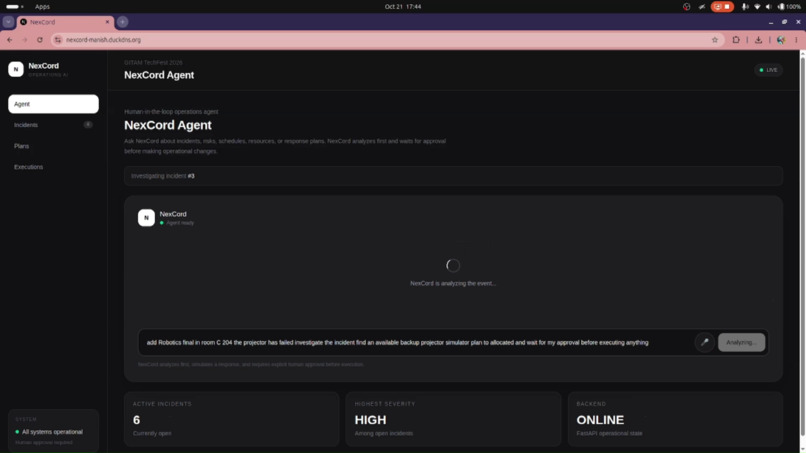Close the NexCord browser tab
The image size is (806, 453).
coord(107,22)
